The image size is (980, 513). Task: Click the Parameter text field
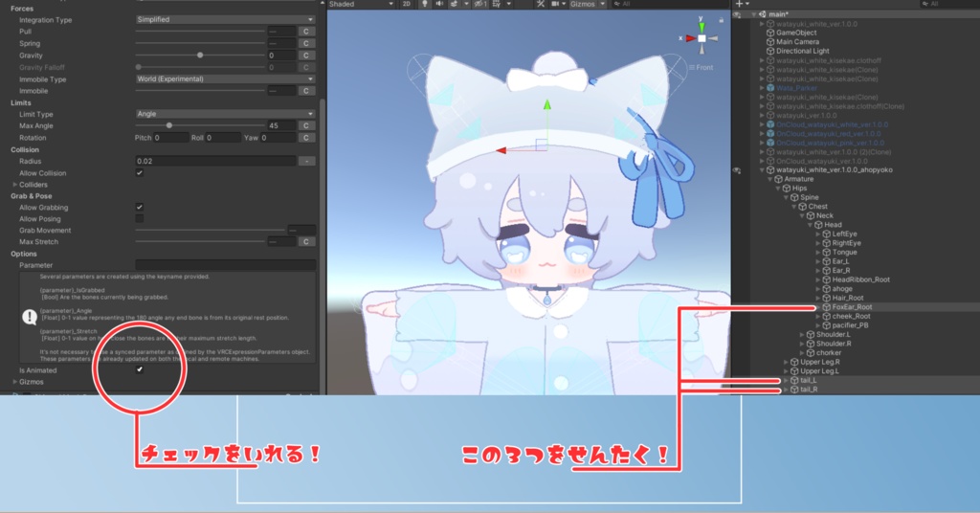pos(225,265)
